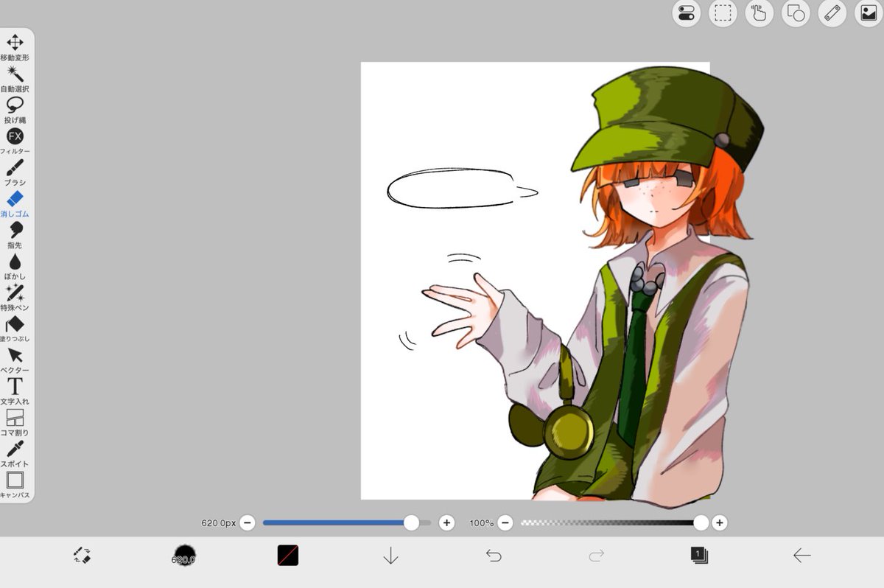Select the ぼかし blur tool
The image size is (884, 588).
coord(15,266)
